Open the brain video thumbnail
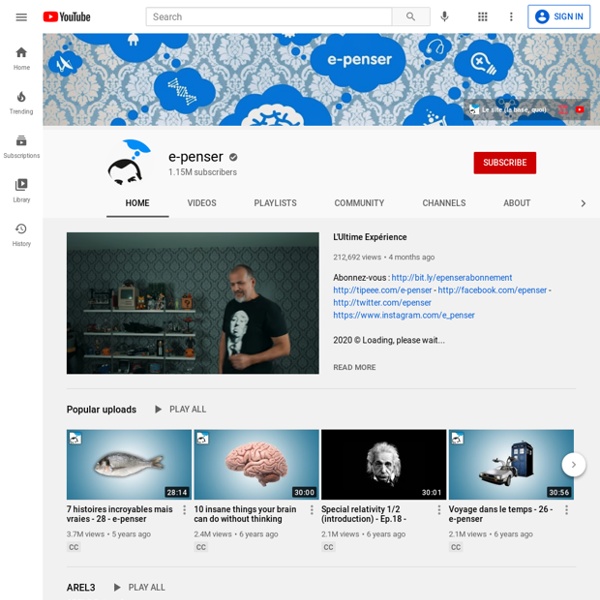This screenshot has width=600, height=600. click(x=256, y=465)
